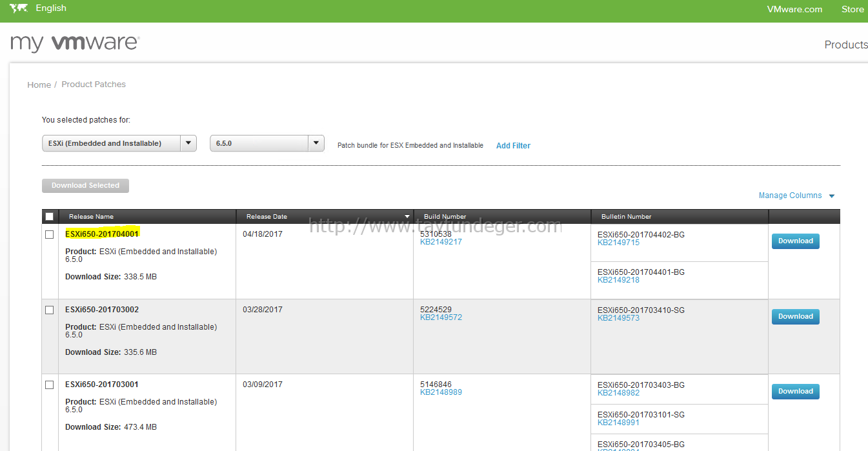Click the 'Patch bundle for ESX Embedded and Installable' text
The height and width of the screenshot is (451, 868).
[410, 146]
